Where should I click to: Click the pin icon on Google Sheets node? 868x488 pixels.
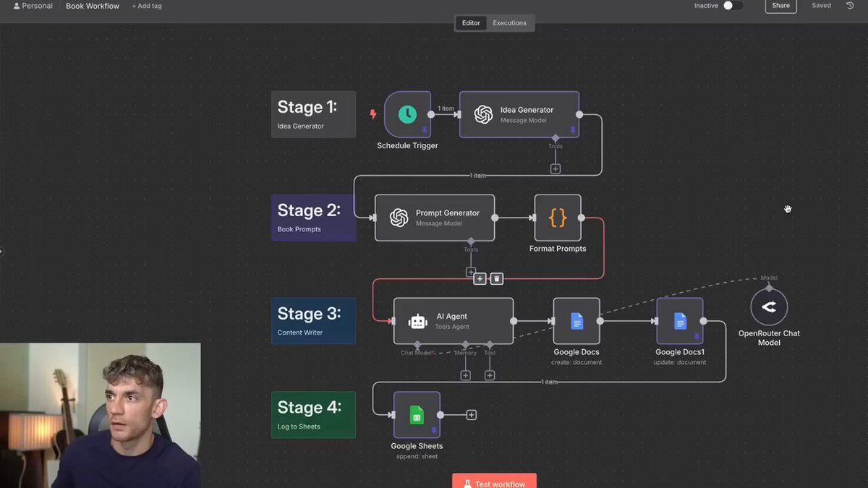click(x=433, y=431)
